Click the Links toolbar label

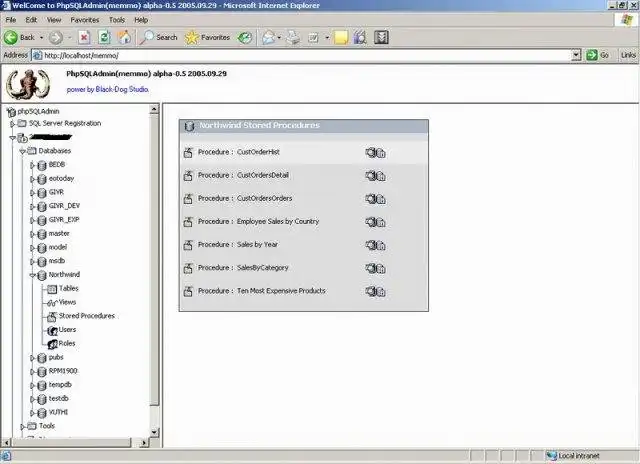628,55
